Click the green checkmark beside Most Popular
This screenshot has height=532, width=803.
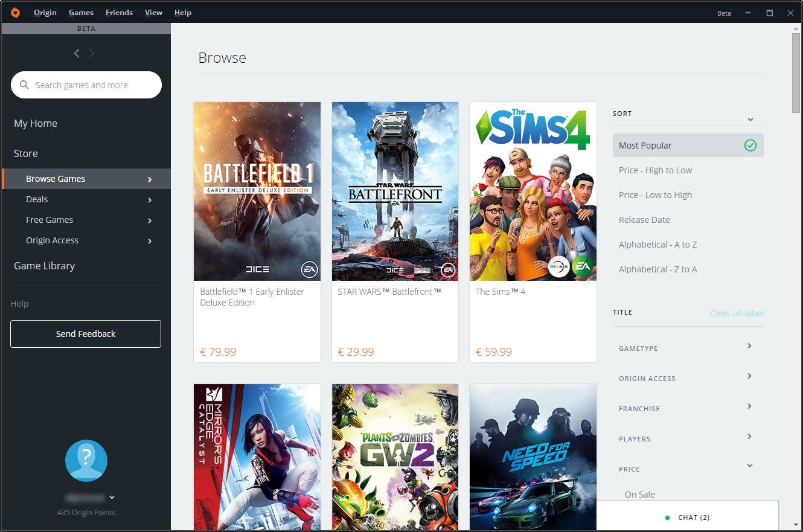click(750, 145)
